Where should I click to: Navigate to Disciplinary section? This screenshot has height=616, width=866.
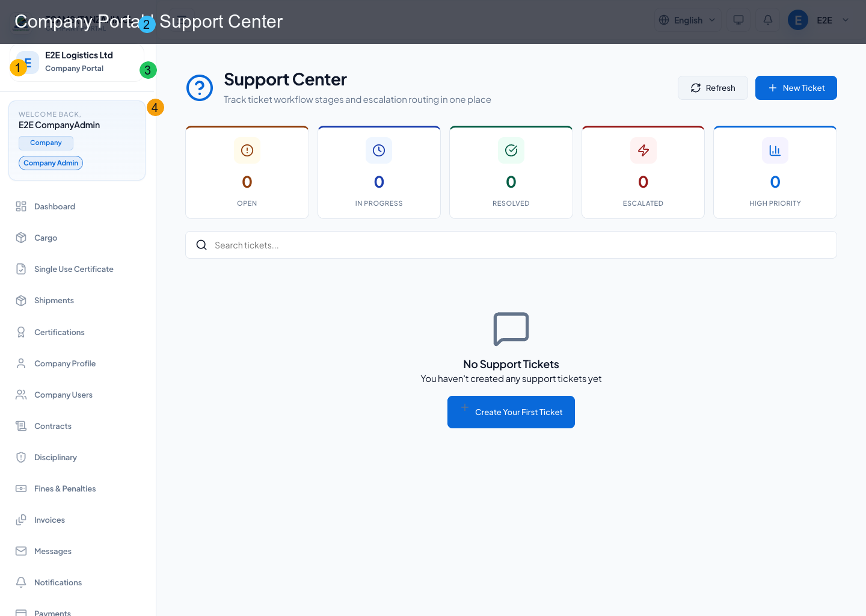pyautogui.click(x=78, y=457)
